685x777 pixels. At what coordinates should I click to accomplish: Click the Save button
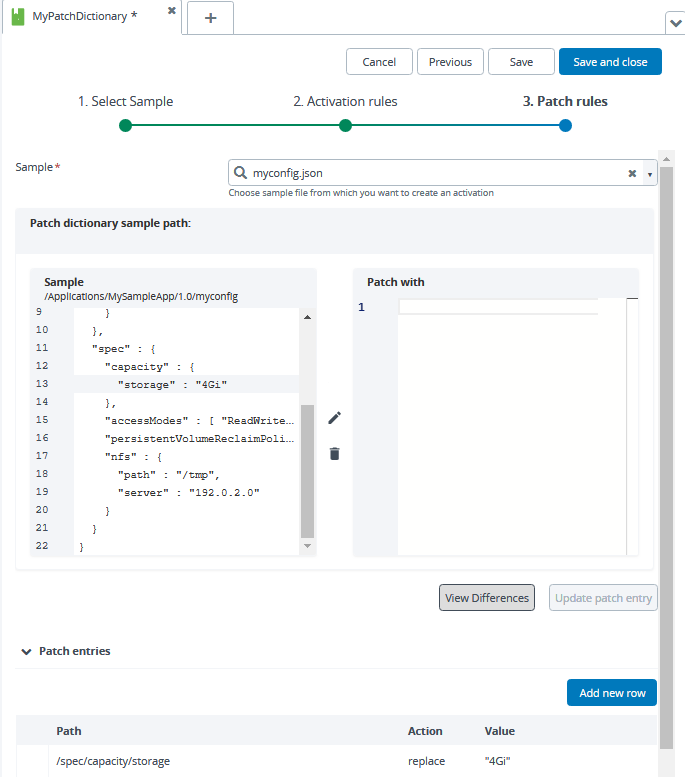pyautogui.click(x=521, y=62)
